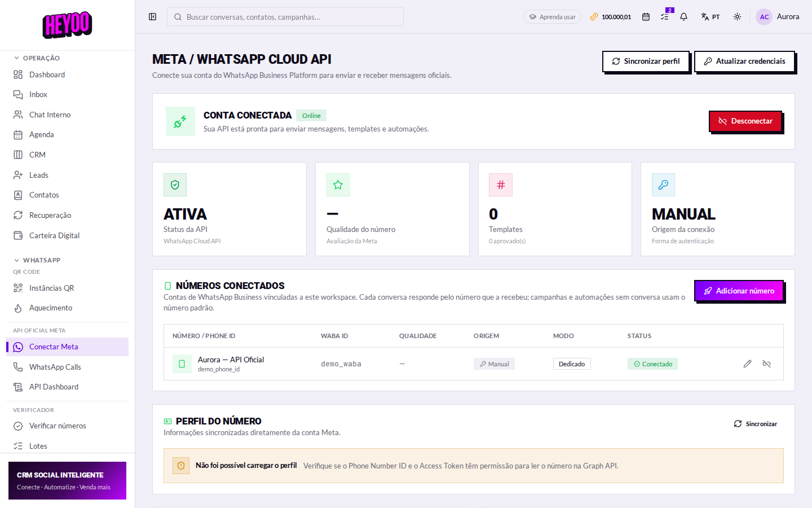Click the Aquecimento flame icon

[x=18, y=308]
